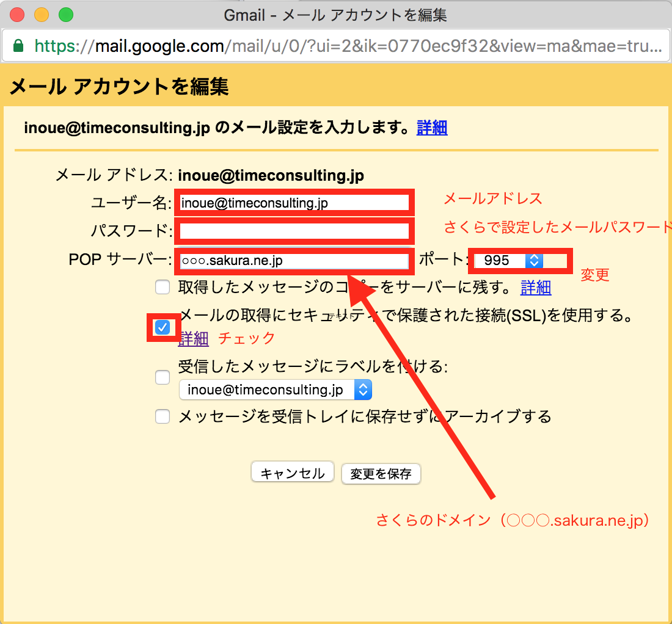672x624 pixels.
Task: Click the 変更を保存 button
Action: tap(381, 474)
